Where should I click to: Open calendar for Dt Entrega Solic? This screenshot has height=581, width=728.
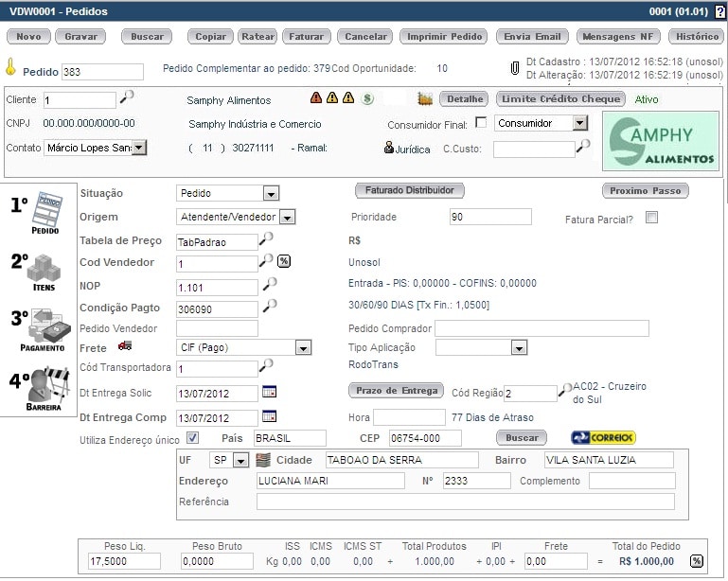click(x=269, y=392)
